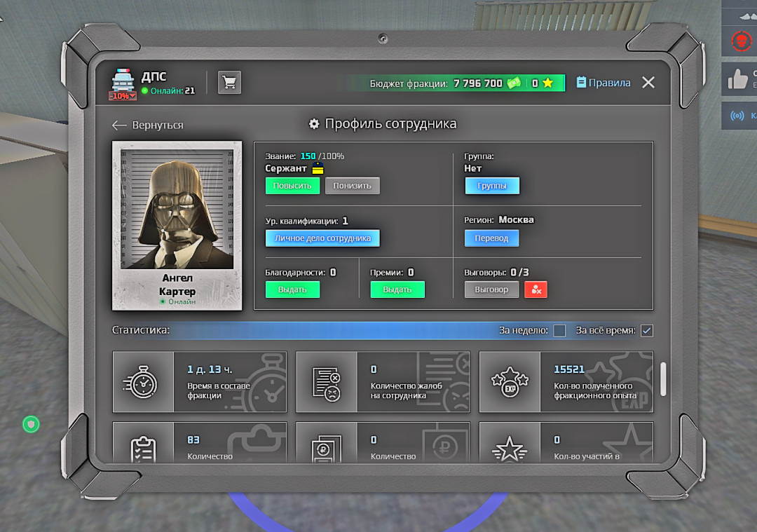Viewport: 757px width, 532px height.
Task: Click Ур. квалификации: 1 label
Action: pos(306,221)
